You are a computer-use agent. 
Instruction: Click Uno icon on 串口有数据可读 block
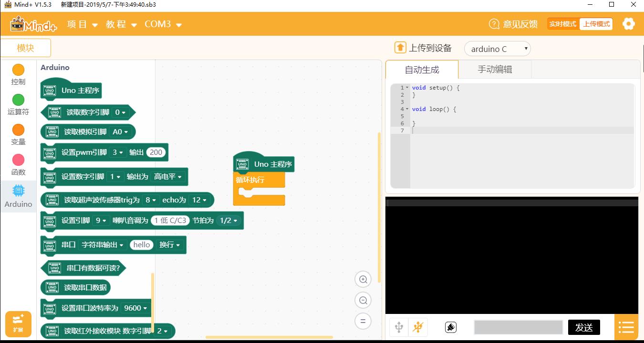(55, 268)
